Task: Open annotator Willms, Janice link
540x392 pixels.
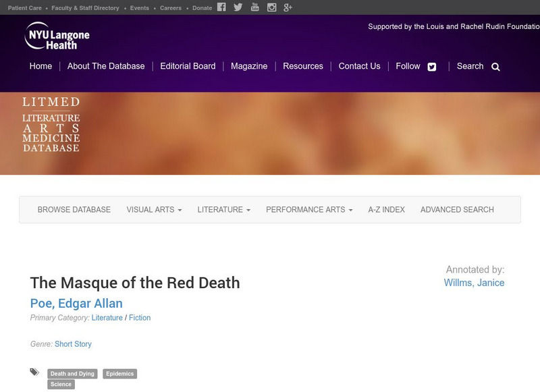Action: coord(474,283)
